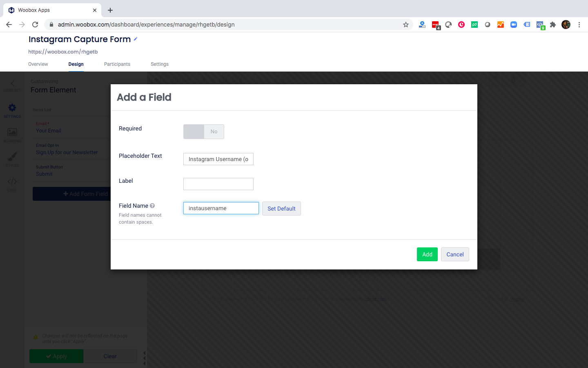Click the red circle extension icon
The image size is (588, 368).
461,25
